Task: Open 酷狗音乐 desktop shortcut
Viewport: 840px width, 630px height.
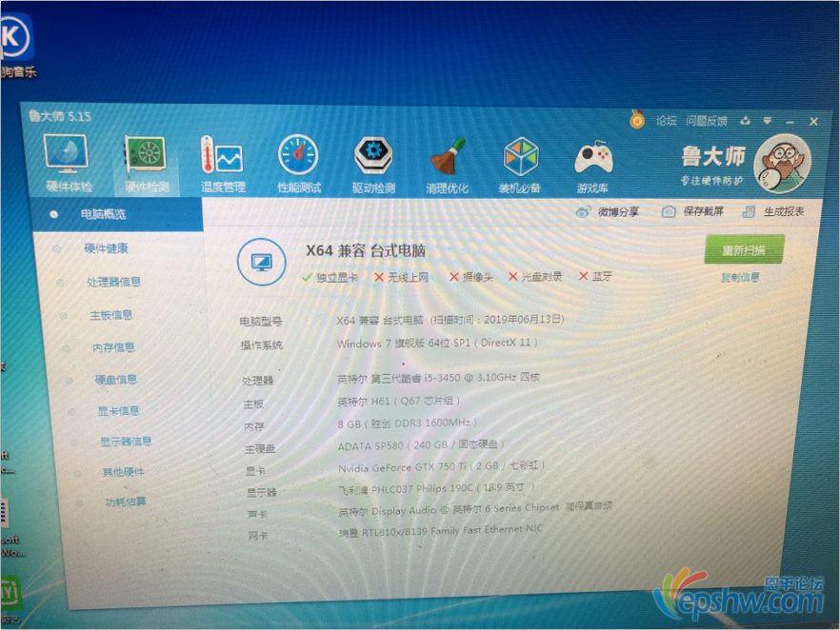Action: 16,44
